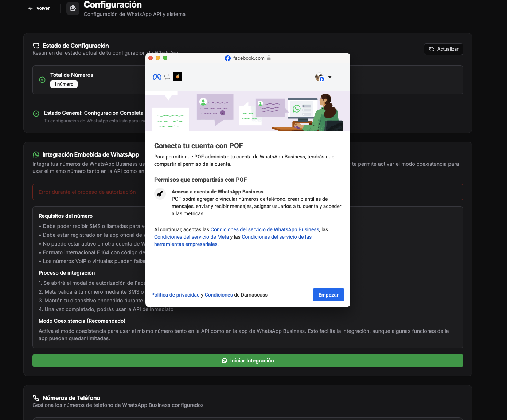Click Una vez completado step four text

pos(106,309)
